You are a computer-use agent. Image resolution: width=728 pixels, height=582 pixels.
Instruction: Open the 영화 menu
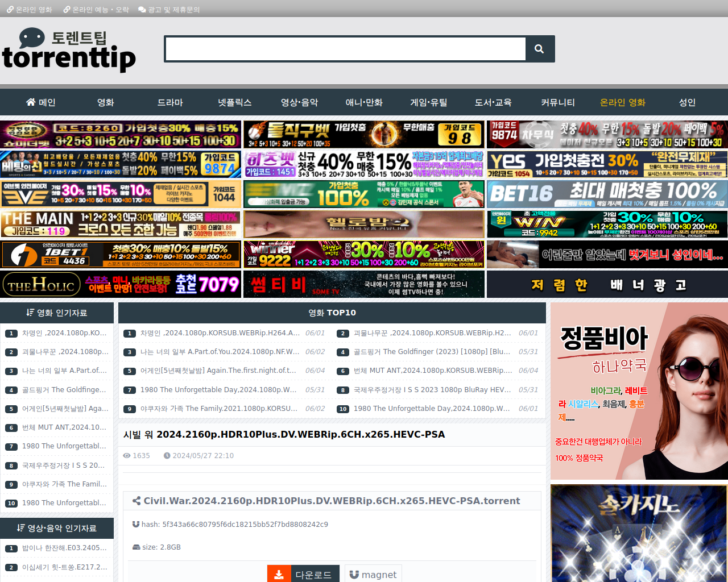106,102
